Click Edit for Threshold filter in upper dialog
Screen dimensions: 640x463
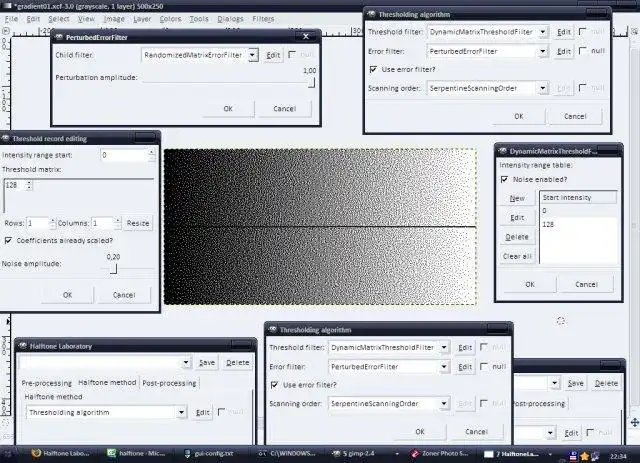pos(564,32)
